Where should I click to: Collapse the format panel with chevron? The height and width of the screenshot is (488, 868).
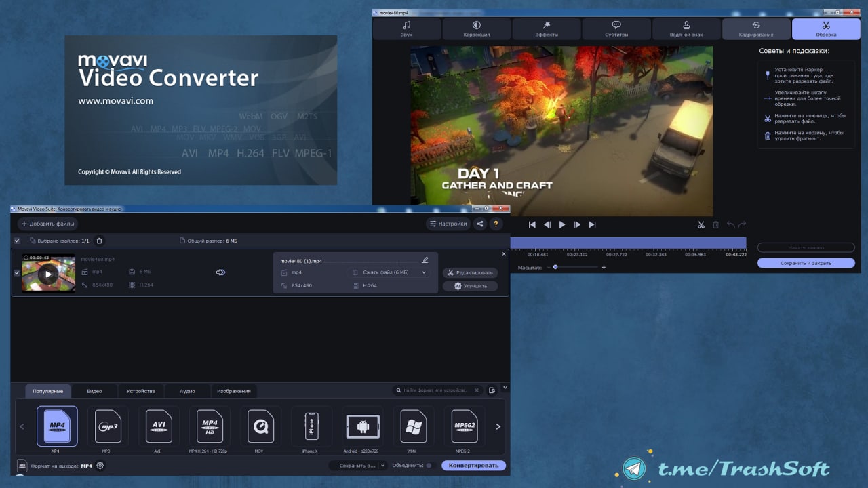505,388
